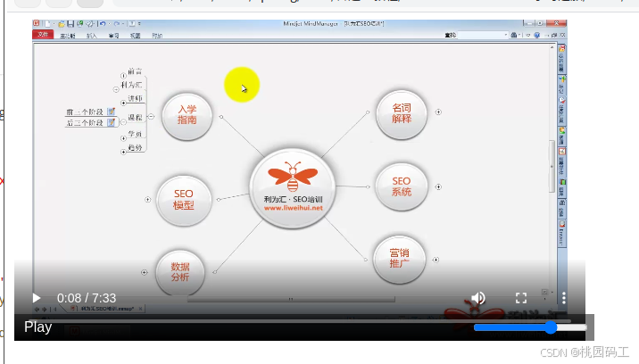This screenshot has height=364, width=639.
Task: Click the bottom icon in right sidebar panel
Action: click(562, 224)
